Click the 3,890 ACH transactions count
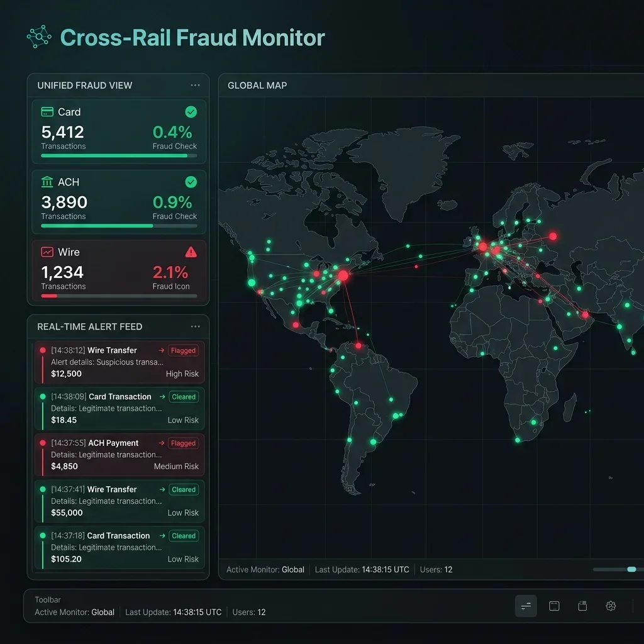This screenshot has height=644, width=644. (x=64, y=202)
